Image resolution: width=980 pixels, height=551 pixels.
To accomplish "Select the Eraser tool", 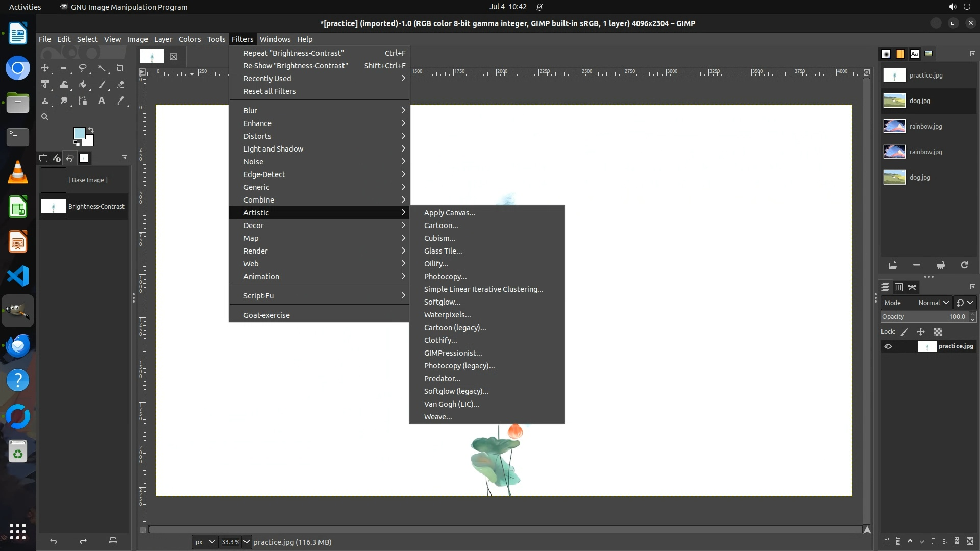I will pyautogui.click(x=120, y=85).
